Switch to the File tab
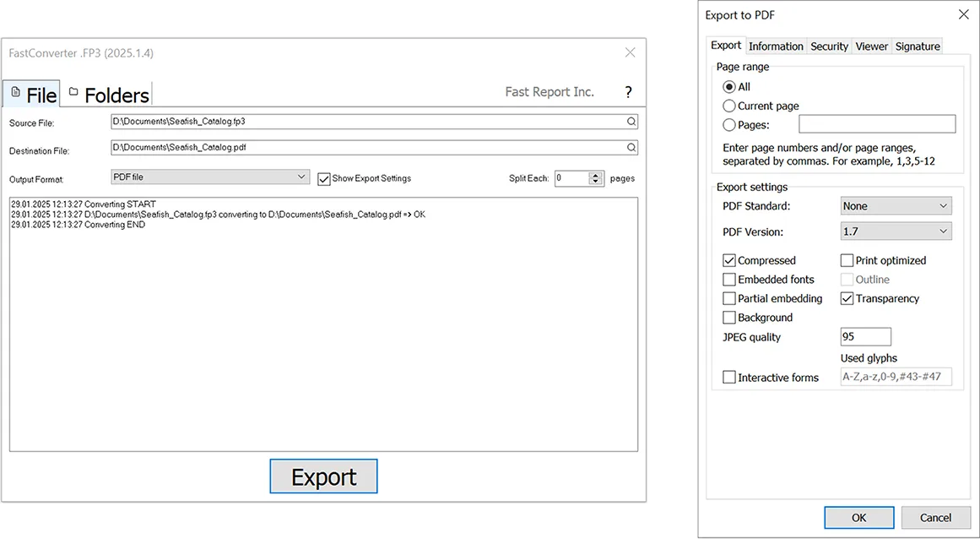The height and width of the screenshot is (539, 980). point(31,94)
